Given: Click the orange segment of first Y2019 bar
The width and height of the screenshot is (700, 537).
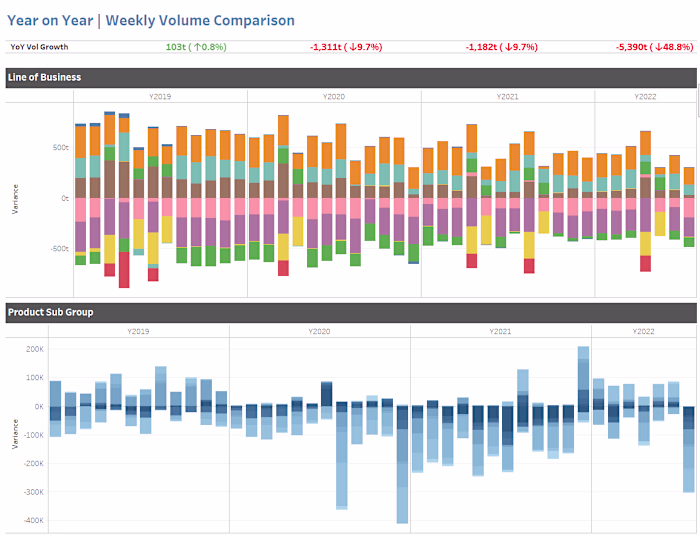Looking at the screenshot, I should [80, 142].
